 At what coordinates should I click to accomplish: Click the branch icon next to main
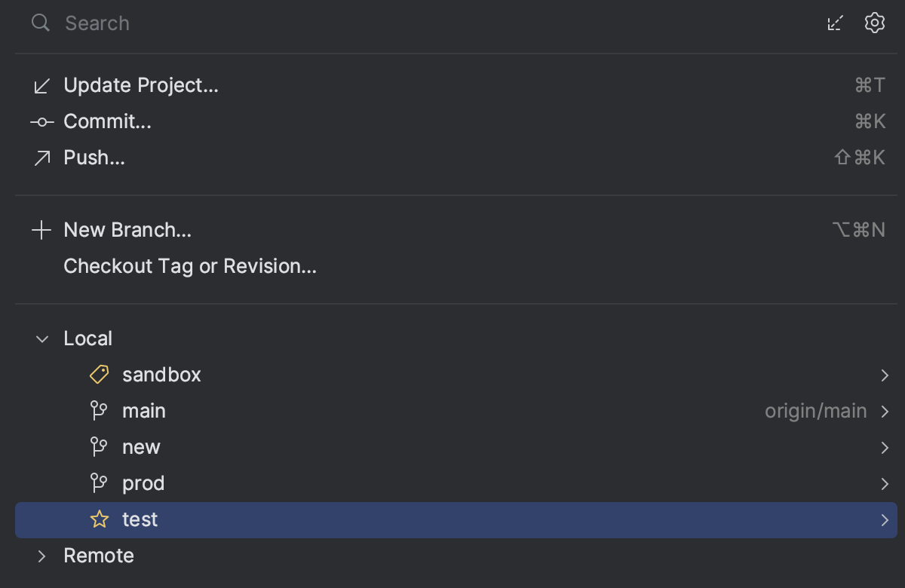[x=99, y=411]
